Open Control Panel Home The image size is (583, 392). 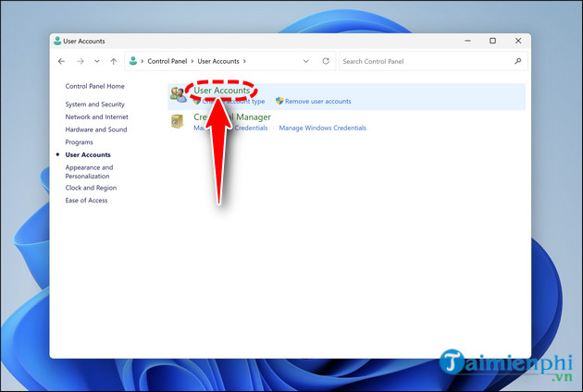(x=94, y=86)
